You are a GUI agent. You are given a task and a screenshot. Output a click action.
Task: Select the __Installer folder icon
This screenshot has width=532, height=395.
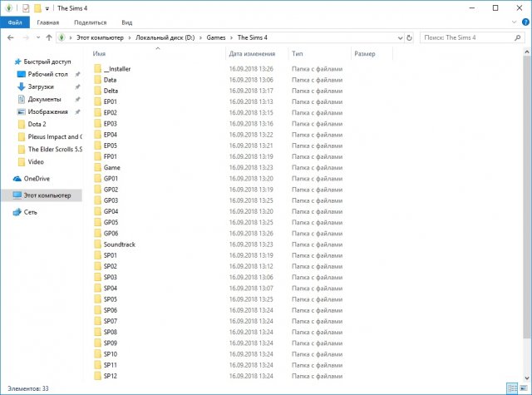[x=98, y=69]
